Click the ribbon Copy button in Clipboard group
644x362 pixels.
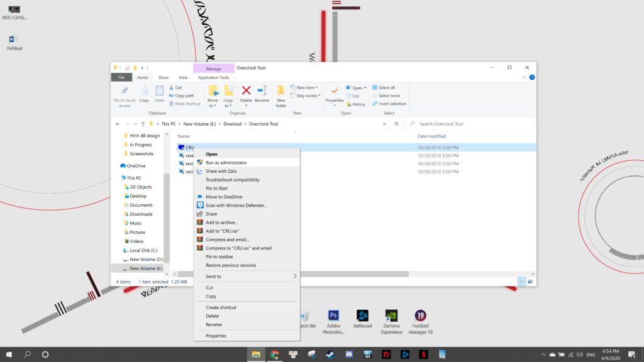pyautogui.click(x=144, y=94)
